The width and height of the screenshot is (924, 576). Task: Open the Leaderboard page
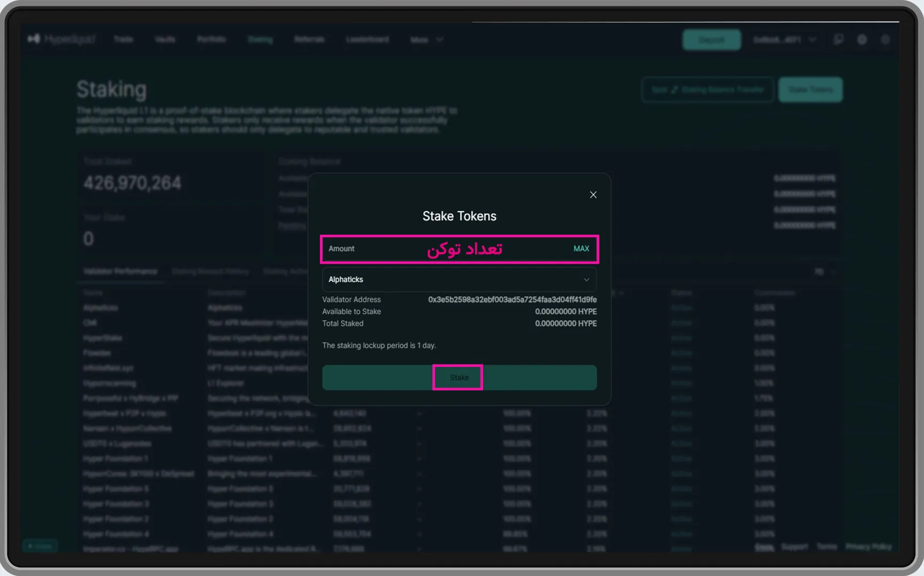coord(367,39)
